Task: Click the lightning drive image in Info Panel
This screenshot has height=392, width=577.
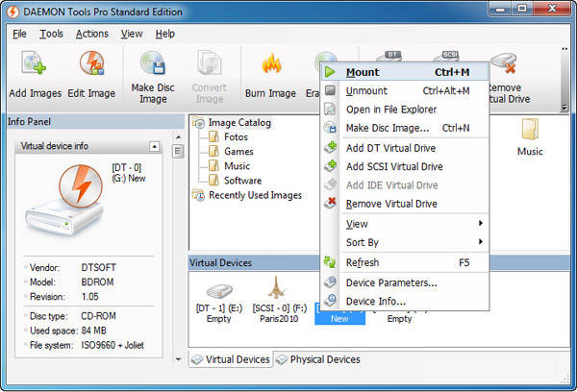Action: 66,201
